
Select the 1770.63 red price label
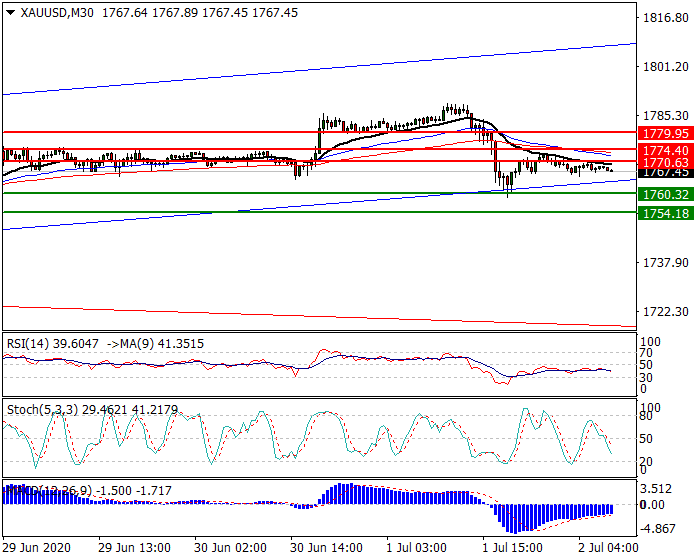[x=666, y=162]
